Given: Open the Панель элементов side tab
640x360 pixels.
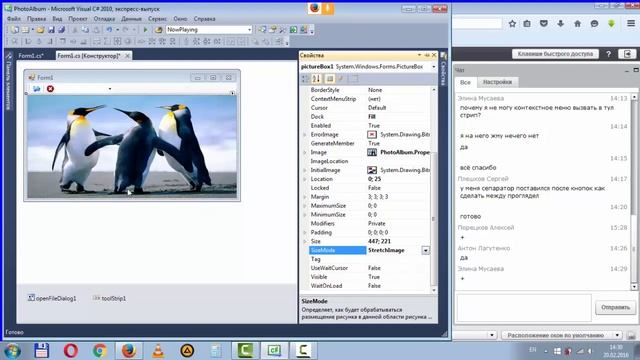Looking at the screenshot, I should [x=9, y=81].
